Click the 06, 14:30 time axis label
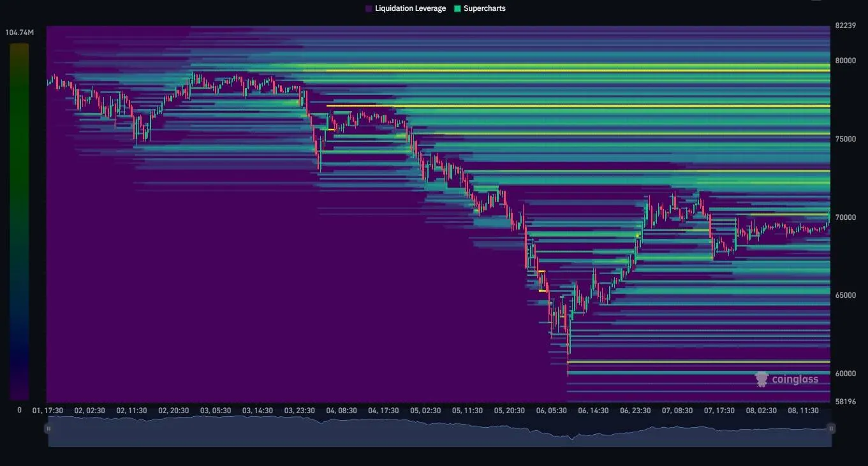The height and width of the screenshot is (466, 868). point(594,411)
